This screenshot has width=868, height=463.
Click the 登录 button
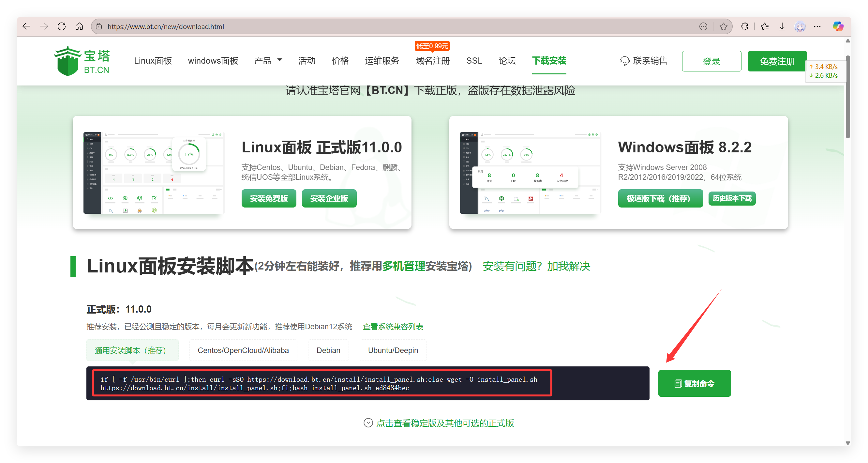pyautogui.click(x=711, y=61)
